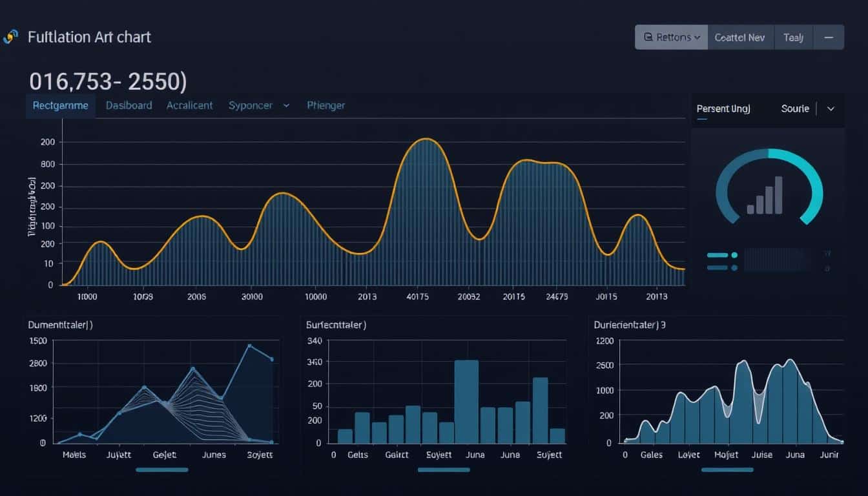Click the Jujyett label in Dumentitaler chart
The height and width of the screenshot is (496, 868).
click(118, 455)
